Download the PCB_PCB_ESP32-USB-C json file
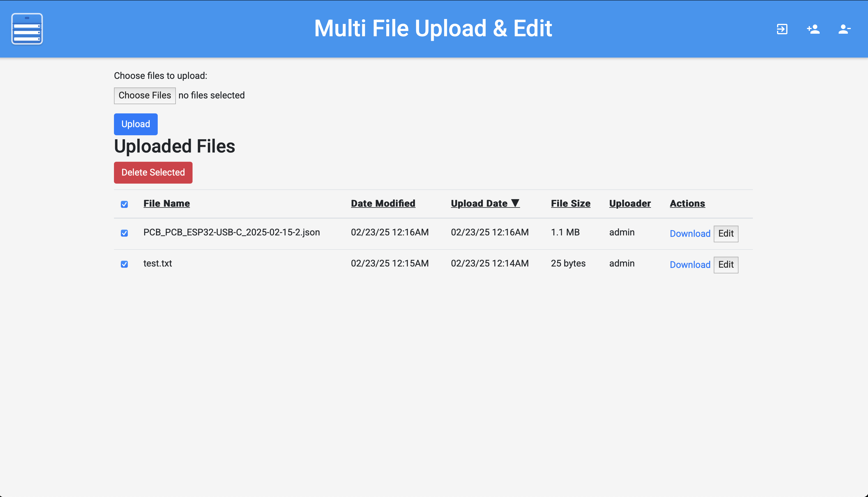Viewport: 868px width, 497px height. pos(690,233)
